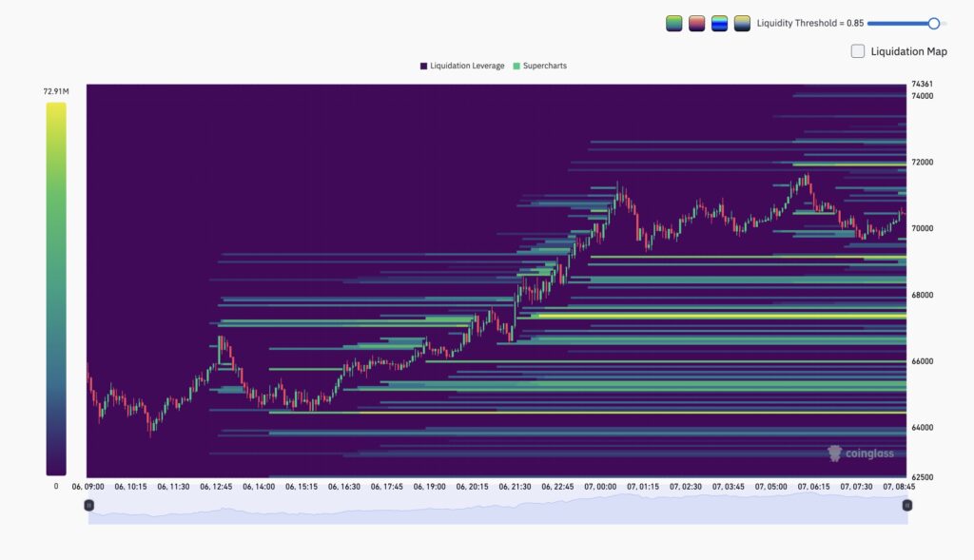
Task: Click the 72.91M label above the color scale
Action: point(55,91)
